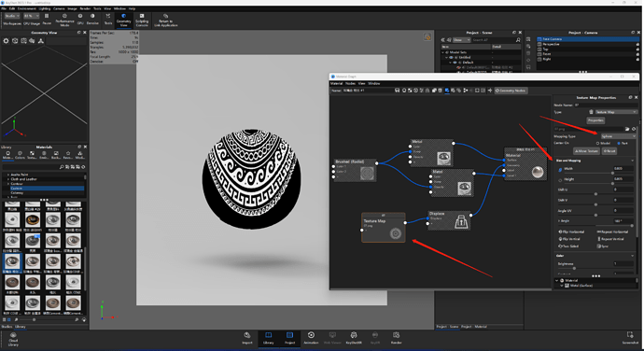Click the Move Texture button
This screenshot has height=351, width=644.
tap(586, 151)
